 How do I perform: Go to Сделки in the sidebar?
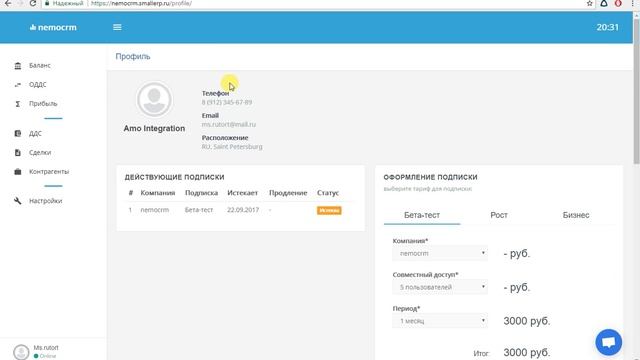point(40,153)
